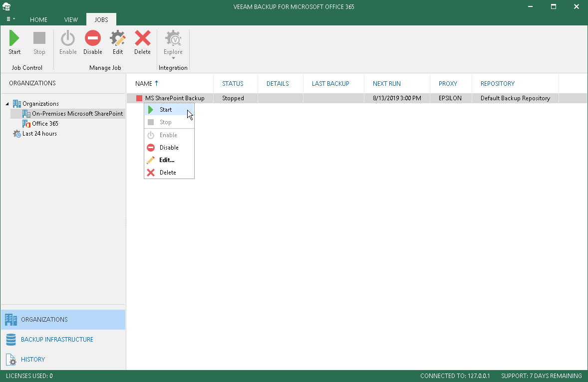Collapse the Organizations tree node
The width and height of the screenshot is (588, 382).
tap(7, 104)
